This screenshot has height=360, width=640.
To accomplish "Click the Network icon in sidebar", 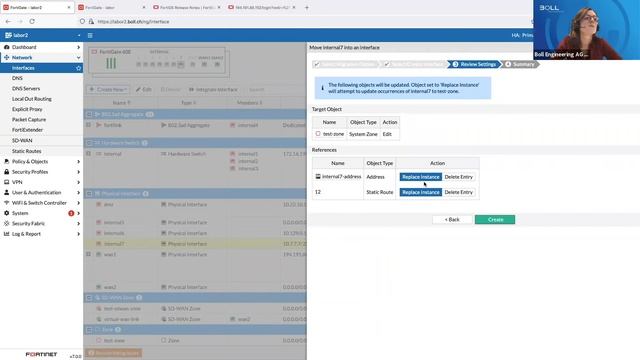I will click(7, 58).
